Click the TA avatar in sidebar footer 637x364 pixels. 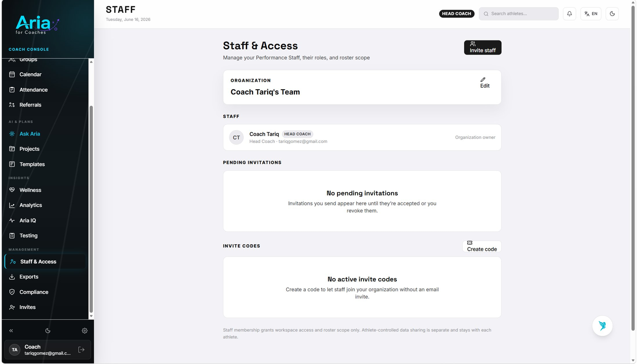[15, 349]
